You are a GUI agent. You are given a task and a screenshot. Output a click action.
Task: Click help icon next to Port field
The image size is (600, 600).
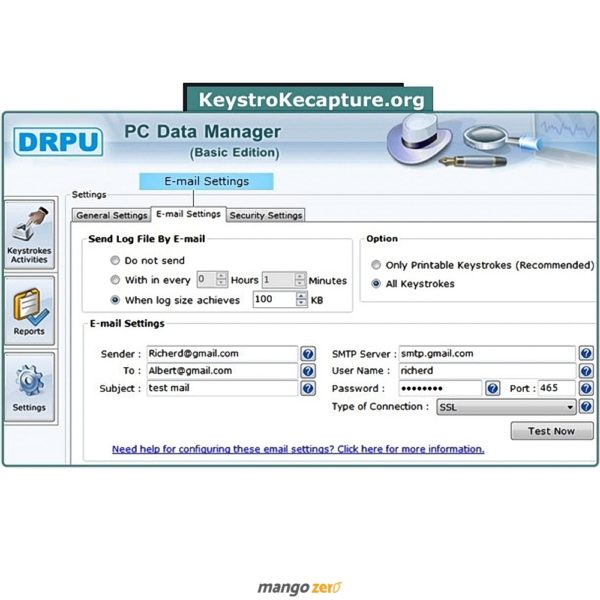[586, 388]
